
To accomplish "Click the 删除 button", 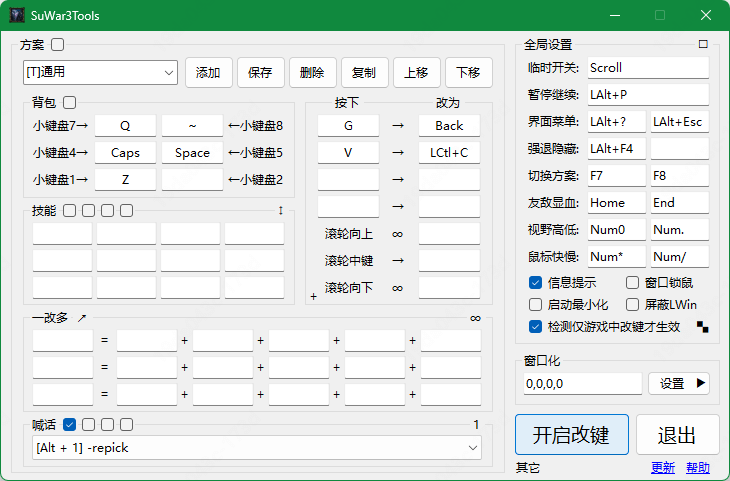I will pyautogui.click(x=312, y=72).
